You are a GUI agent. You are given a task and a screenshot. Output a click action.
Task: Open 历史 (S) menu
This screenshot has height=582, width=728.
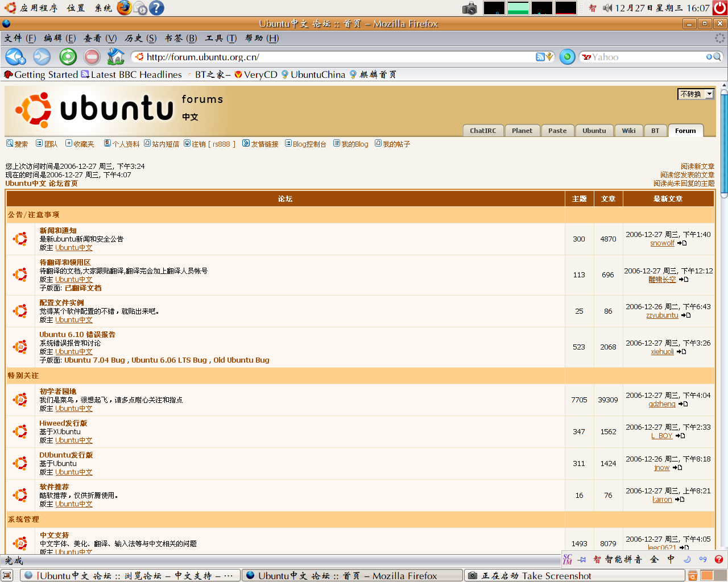coord(140,38)
